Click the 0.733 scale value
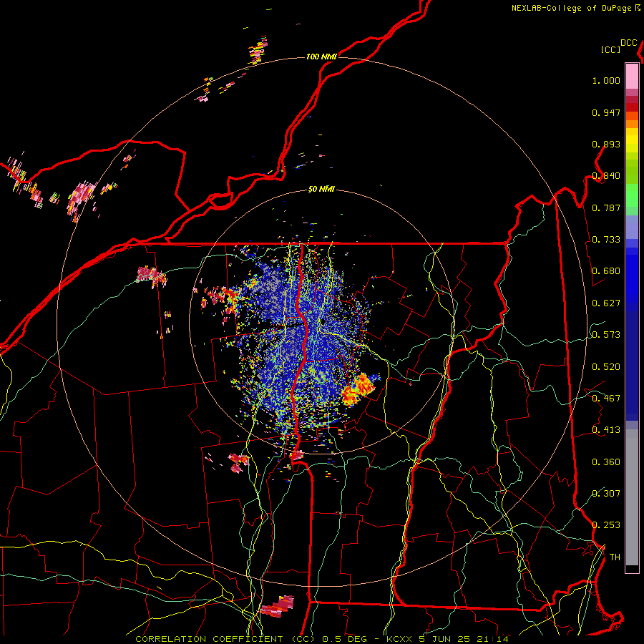 click(606, 240)
